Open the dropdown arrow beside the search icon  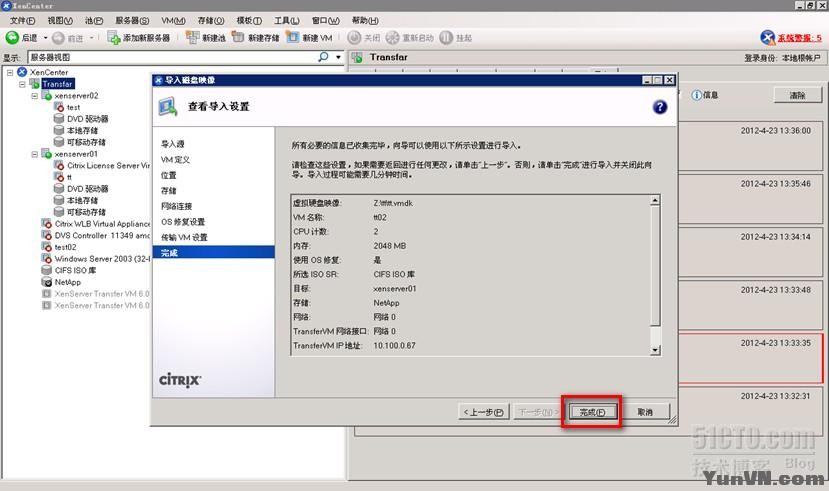point(338,57)
